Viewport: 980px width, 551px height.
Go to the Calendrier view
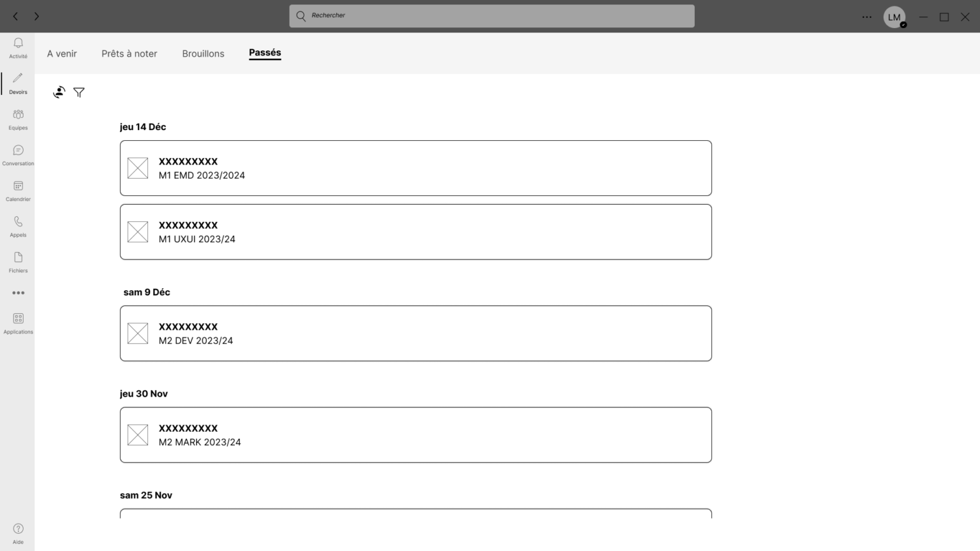pyautogui.click(x=18, y=186)
